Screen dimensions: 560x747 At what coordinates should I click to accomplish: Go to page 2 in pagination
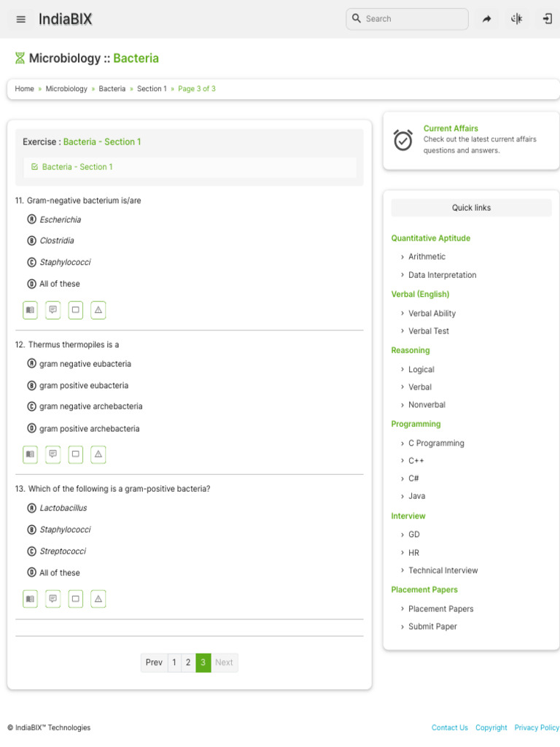point(188,662)
